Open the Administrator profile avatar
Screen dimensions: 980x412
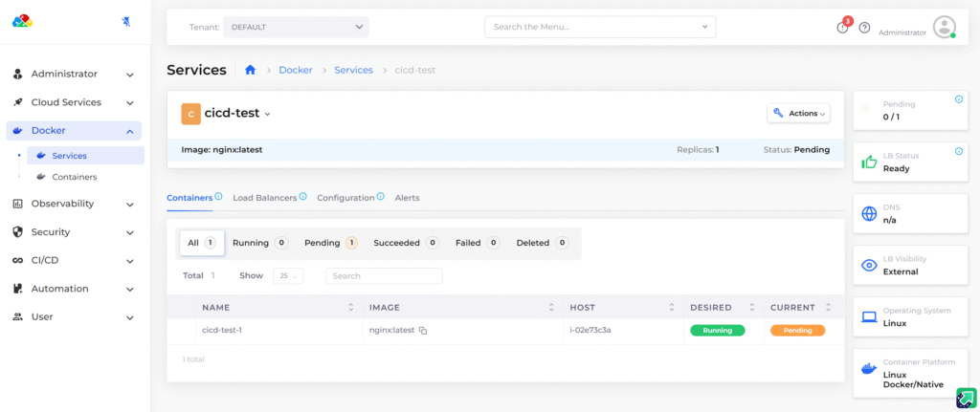coord(944,27)
